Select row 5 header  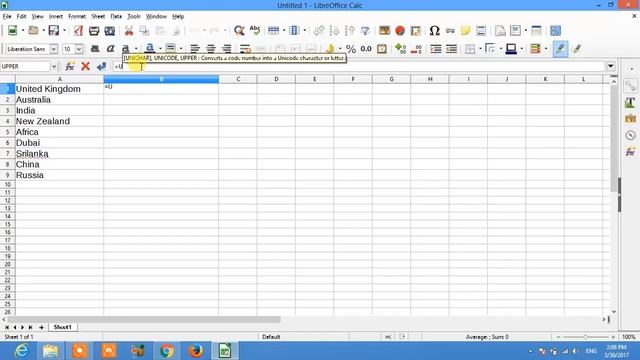pos(7,132)
